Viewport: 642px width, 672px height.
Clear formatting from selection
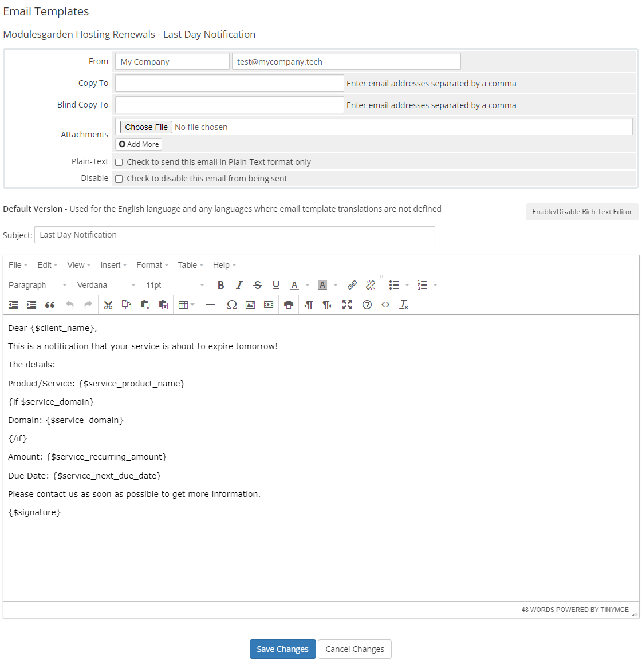point(404,305)
